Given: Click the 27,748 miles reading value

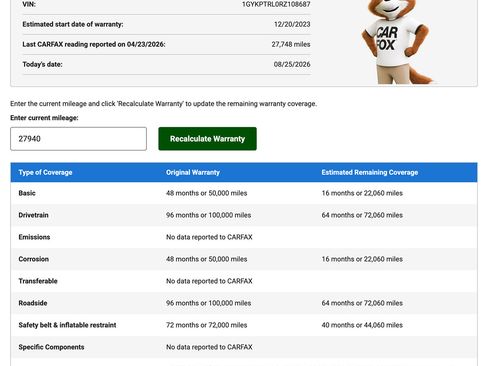Looking at the screenshot, I should click(291, 44).
